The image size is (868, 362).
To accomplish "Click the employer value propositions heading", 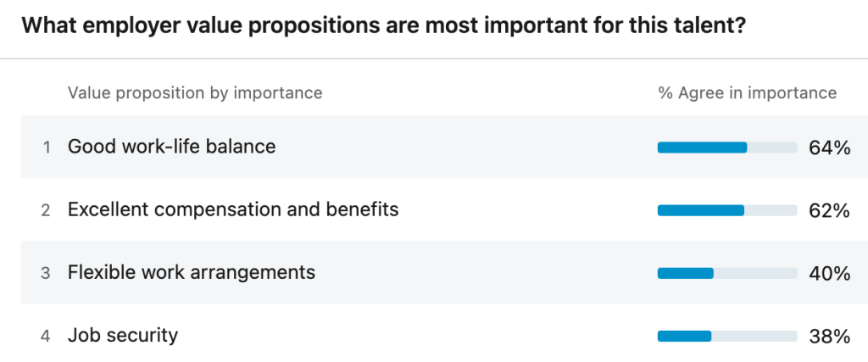I will click(383, 25).
